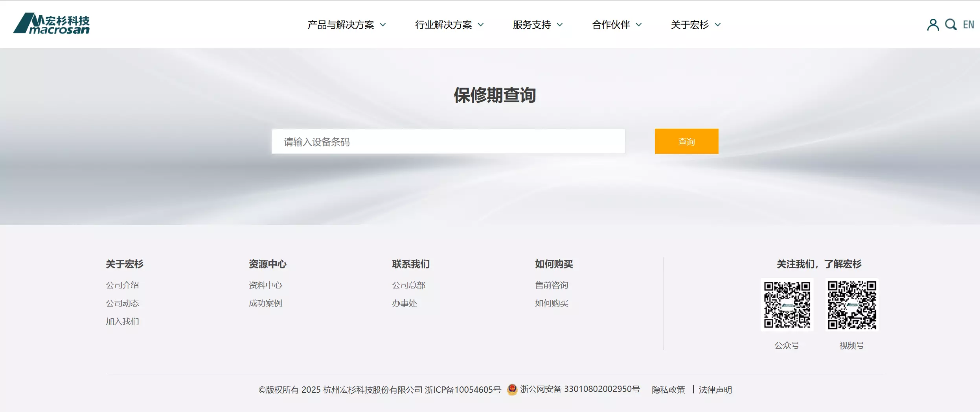Click the police badge icon in footer

[x=512, y=390]
